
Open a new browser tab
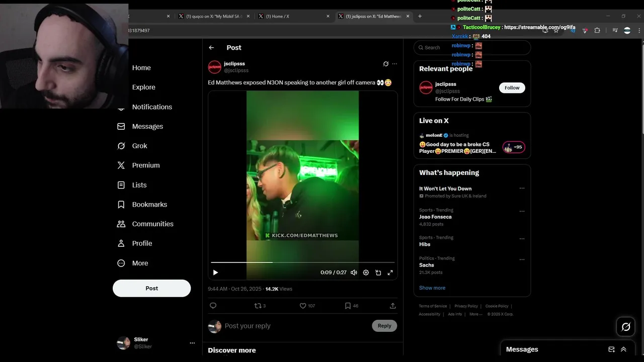tap(420, 16)
